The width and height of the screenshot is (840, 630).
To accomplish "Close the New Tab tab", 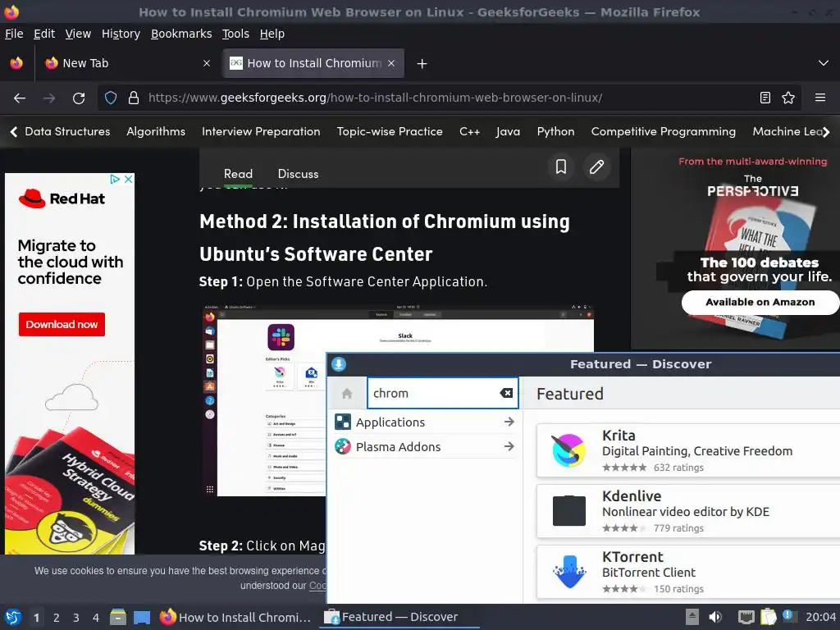I will 206,63.
